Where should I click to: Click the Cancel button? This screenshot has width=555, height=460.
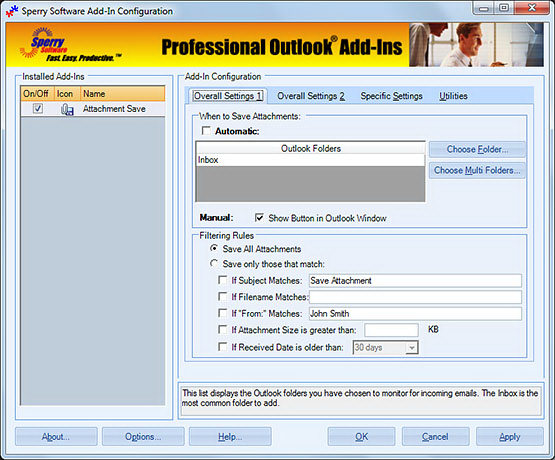[x=435, y=437]
